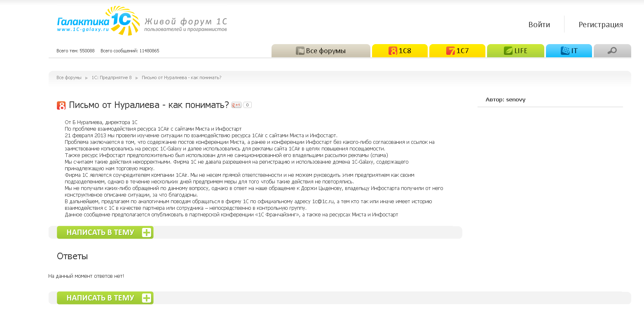Click upper НАПИСАТЬ В ТЕМУ button
This screenshot has width=644, height=312.
[105, 232]
